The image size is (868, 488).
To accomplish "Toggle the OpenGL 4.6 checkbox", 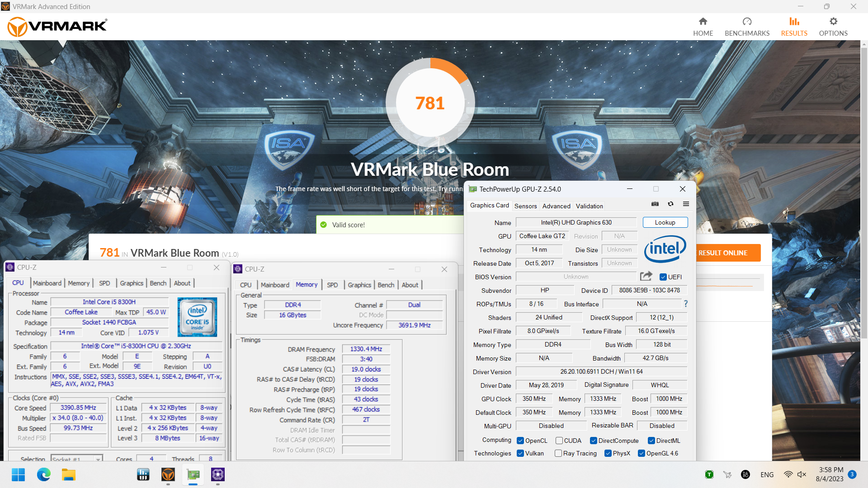I will [642, 453].
